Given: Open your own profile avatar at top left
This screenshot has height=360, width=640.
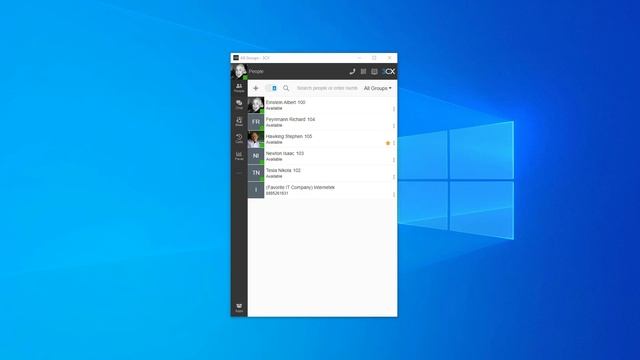Looking at the screenshot, I should 239,71.
